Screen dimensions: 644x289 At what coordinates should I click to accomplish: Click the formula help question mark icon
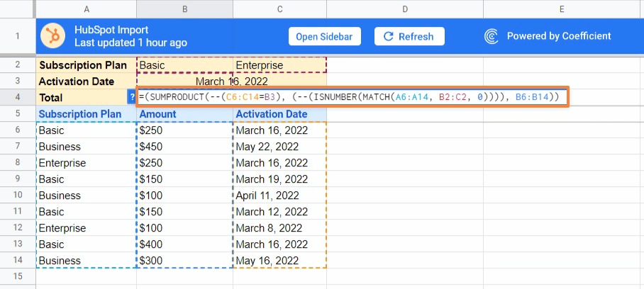tap(131, 98)
